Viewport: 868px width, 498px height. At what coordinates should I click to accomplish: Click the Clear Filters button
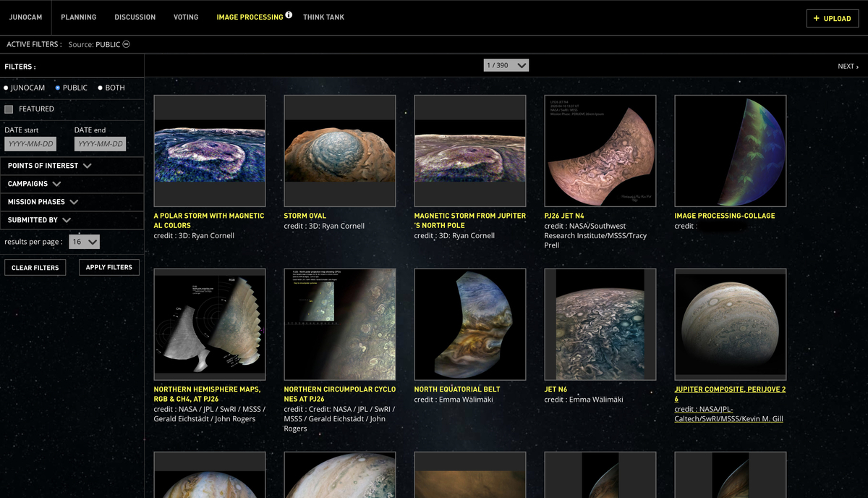[35, 268]
